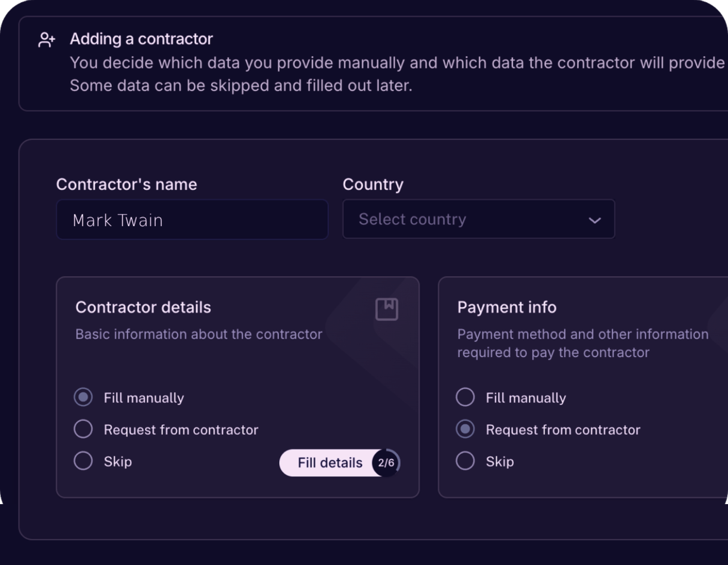This screenshot has height=565, width=728.
Task: Choose Request from contractor under Contractor details
Action: pos(83,429)
